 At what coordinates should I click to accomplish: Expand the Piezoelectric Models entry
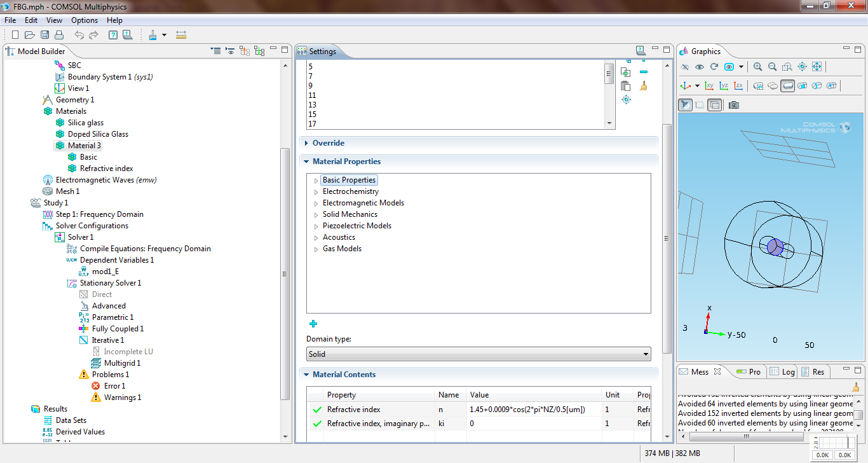[316, 226]
